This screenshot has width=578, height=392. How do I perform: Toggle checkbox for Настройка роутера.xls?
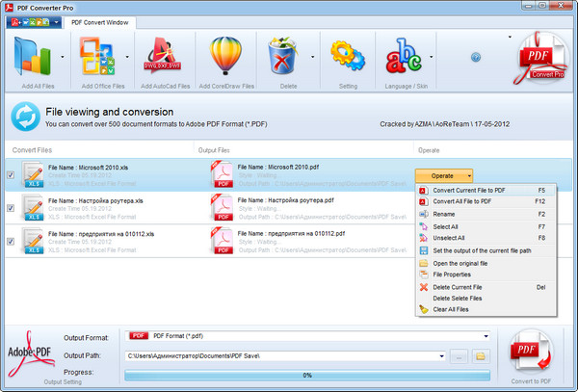(x=11, y=207)
